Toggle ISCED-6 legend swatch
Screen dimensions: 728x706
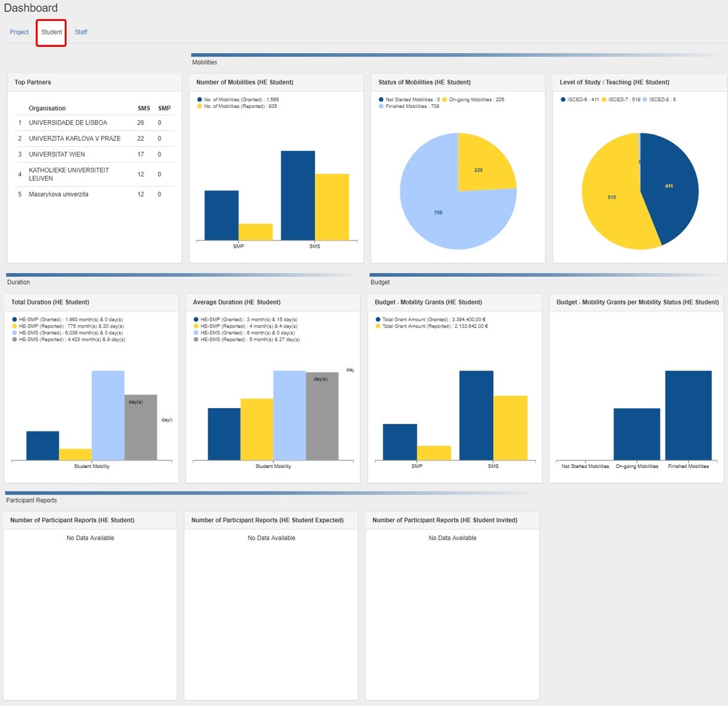pos(563,99)
